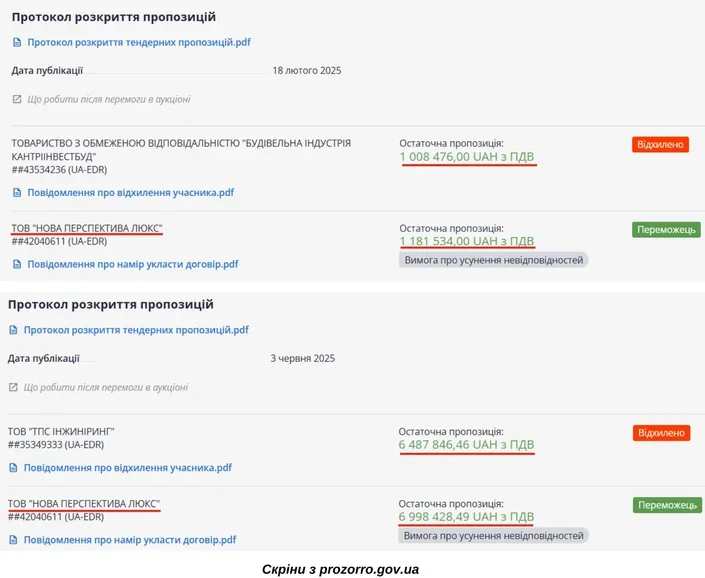Image resolution: width=705 pixels, height=578 pixels.
Task: Open the 18 лютого 2025 'Протокол розкриття тендерних пропозицій.pdf' link
Action: [x=138, y=43]
